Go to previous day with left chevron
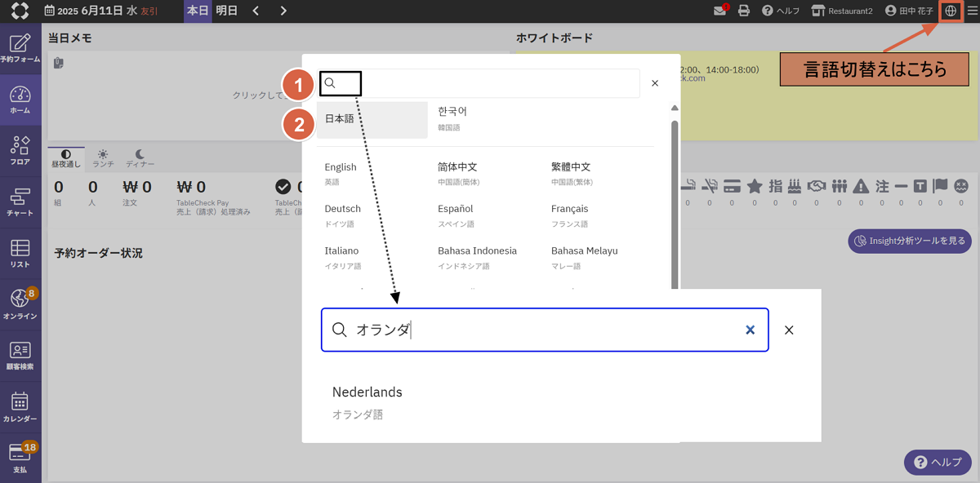The width and height of the screenshot is (980, 483). [256, 11]
